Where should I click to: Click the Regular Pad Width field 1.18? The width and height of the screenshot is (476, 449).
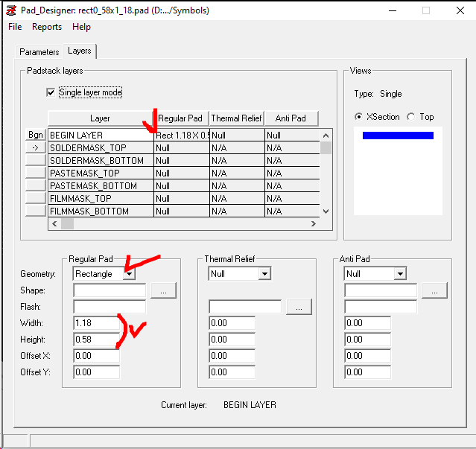point(97,323)
